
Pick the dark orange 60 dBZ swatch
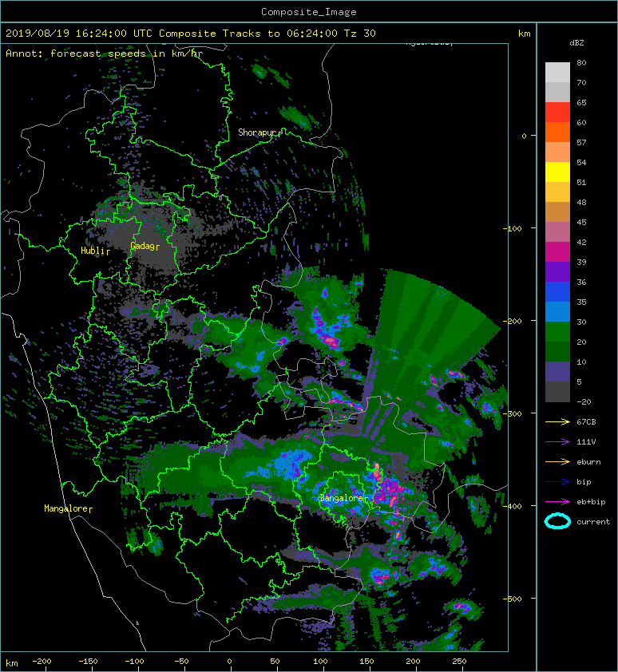point(557,132)
